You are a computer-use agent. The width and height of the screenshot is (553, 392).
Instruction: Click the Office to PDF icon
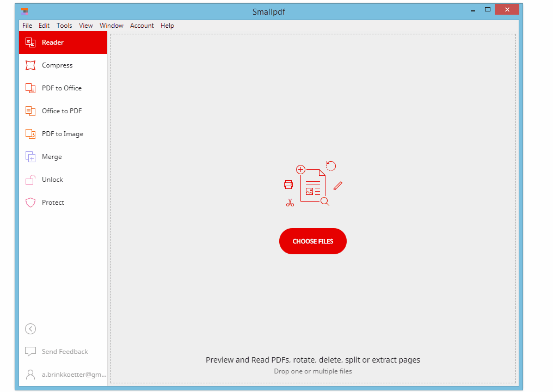pos(30,111)
